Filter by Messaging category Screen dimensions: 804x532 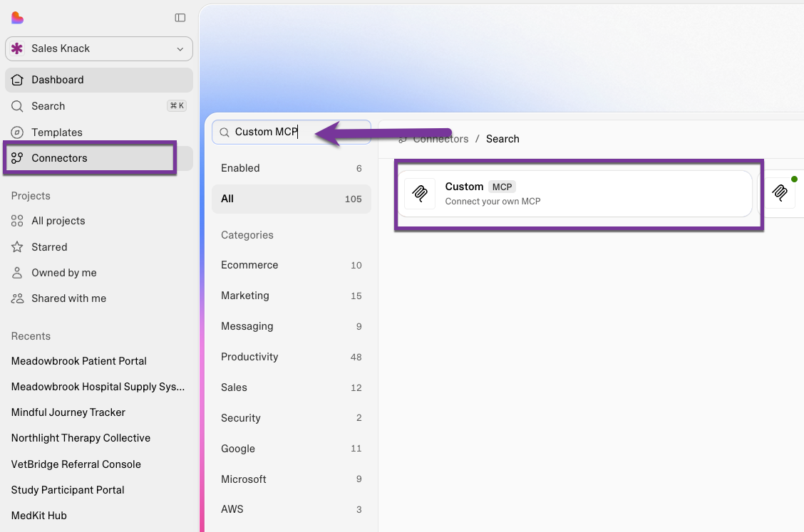tap(292, 326)
